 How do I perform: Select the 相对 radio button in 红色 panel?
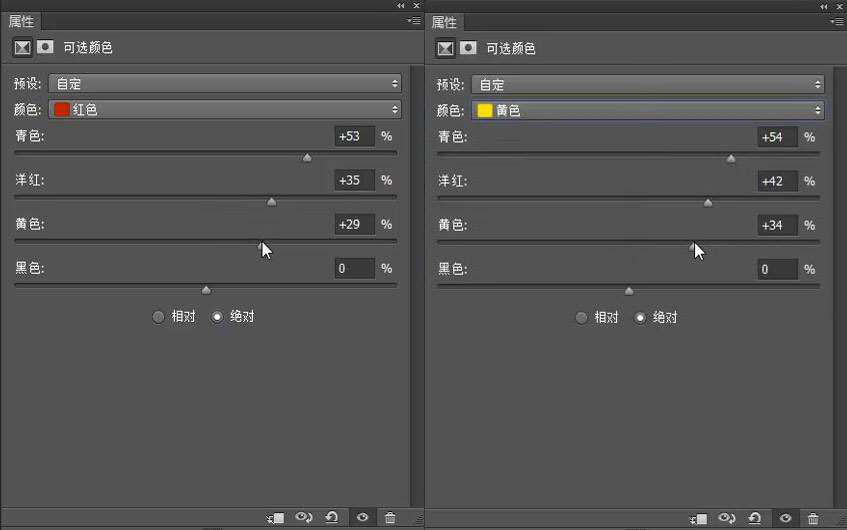[x=158, y=317]
